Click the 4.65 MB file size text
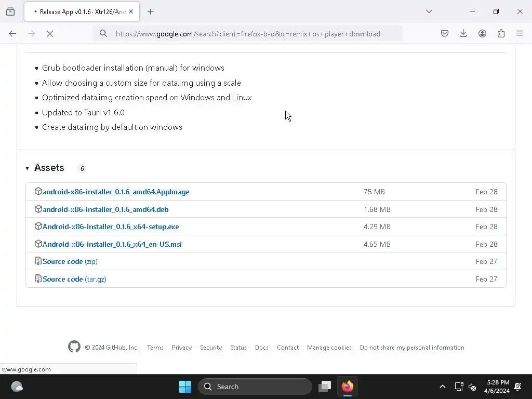Viewport: 532px width, 399px height. pyautogui.click(x=377, y=244)
